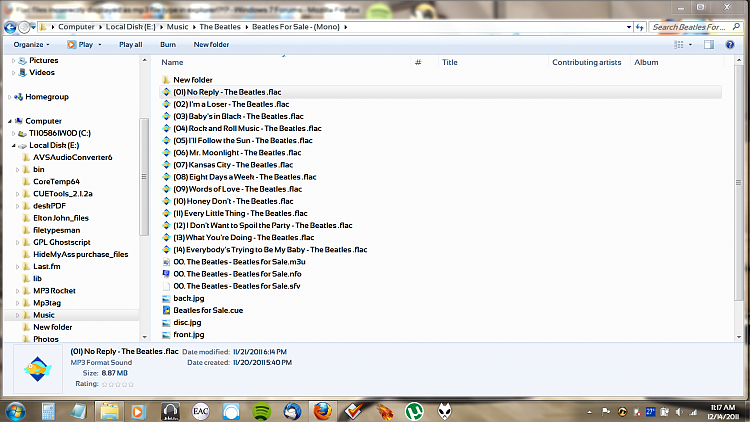
Task: Open the Play dropdown arrow
Action: pos(100,44)
